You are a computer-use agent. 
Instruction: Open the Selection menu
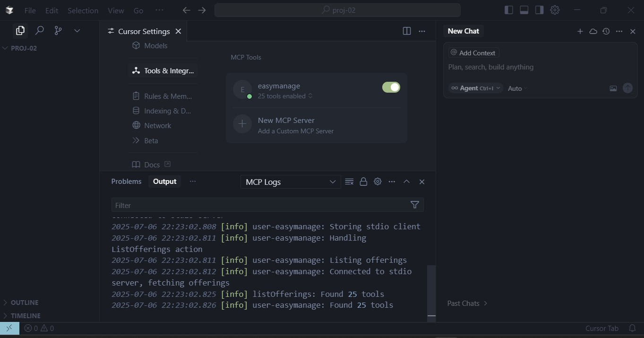click(x=83, y=10)
